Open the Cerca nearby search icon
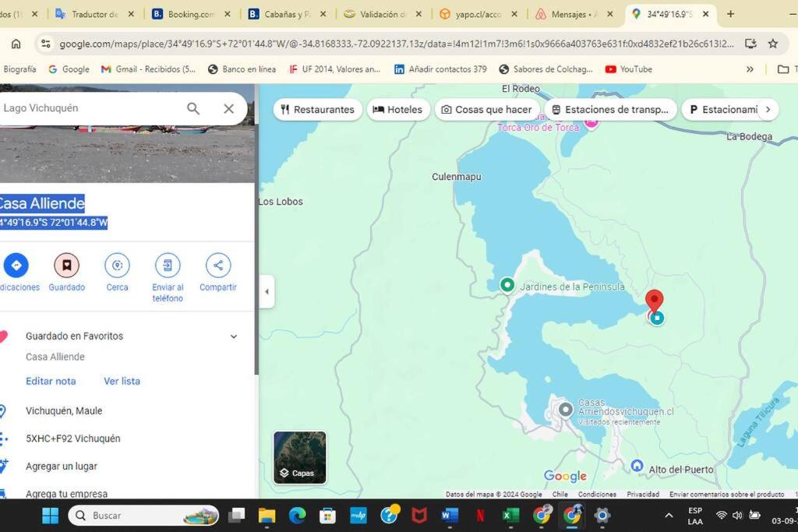The image size is (798, 532). point(117,265)
